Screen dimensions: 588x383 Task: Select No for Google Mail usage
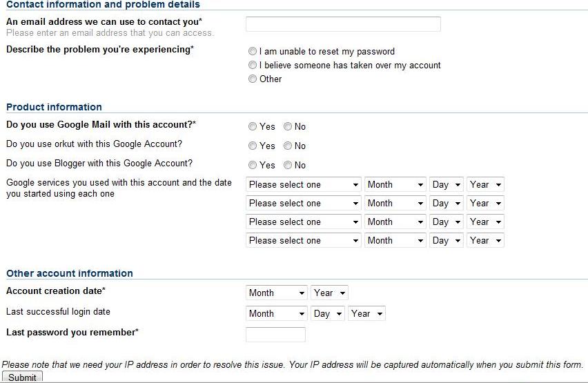pyautogui.click(x=288, y=127)
